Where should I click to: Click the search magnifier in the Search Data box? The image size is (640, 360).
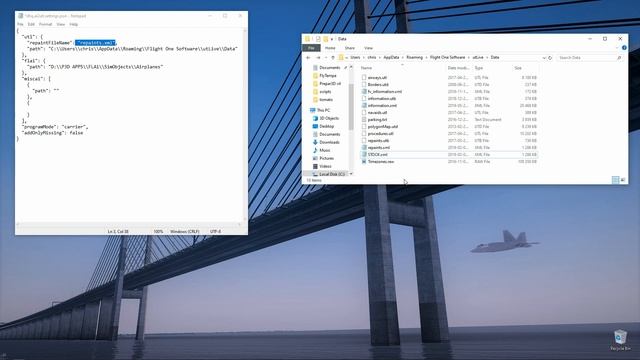619,58
